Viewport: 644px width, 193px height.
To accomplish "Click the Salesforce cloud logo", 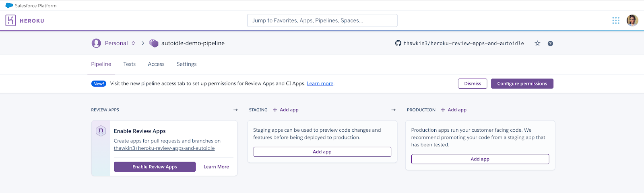I will point(9,6).
